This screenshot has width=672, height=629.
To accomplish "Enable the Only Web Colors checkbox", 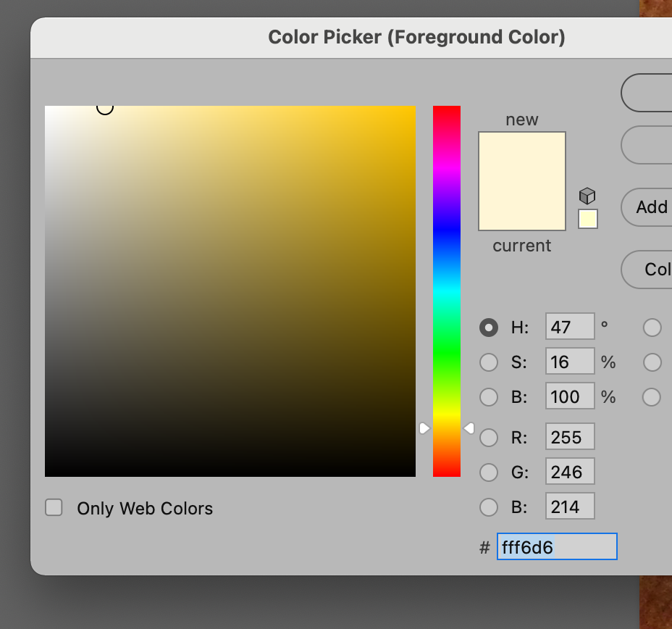I will [x=54, y=508].
